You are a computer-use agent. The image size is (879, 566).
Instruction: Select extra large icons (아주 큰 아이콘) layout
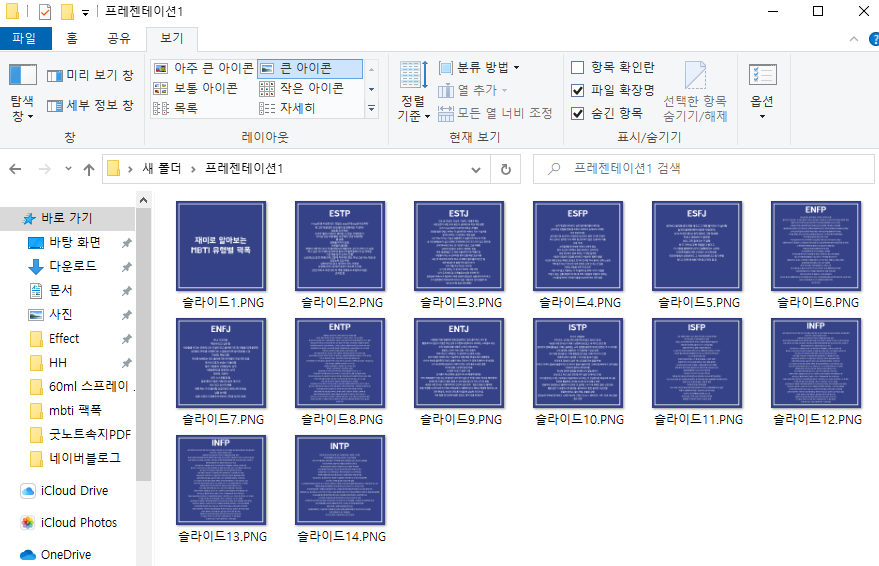tap(203, 68)
